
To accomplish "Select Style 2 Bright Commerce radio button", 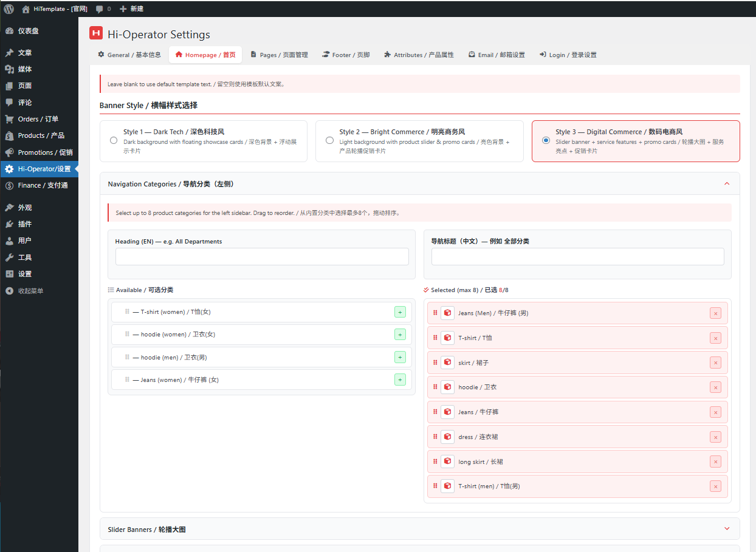I will click(329, 140).
